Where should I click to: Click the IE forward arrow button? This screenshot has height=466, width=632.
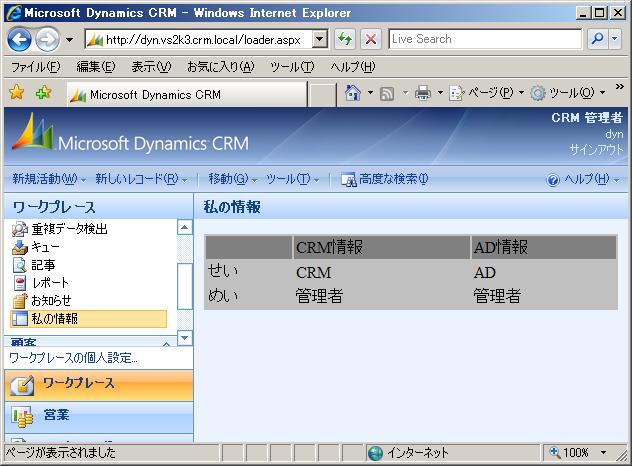[x=47, y=40]
